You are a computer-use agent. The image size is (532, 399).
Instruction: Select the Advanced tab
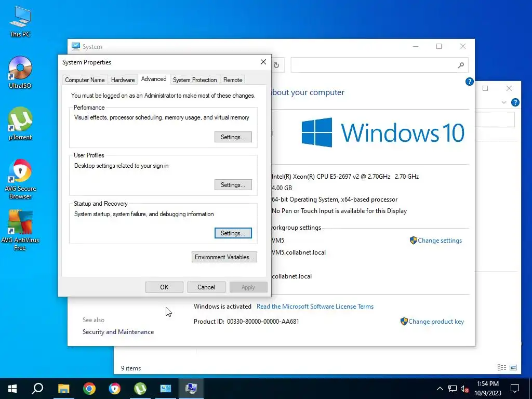(154, 79)
